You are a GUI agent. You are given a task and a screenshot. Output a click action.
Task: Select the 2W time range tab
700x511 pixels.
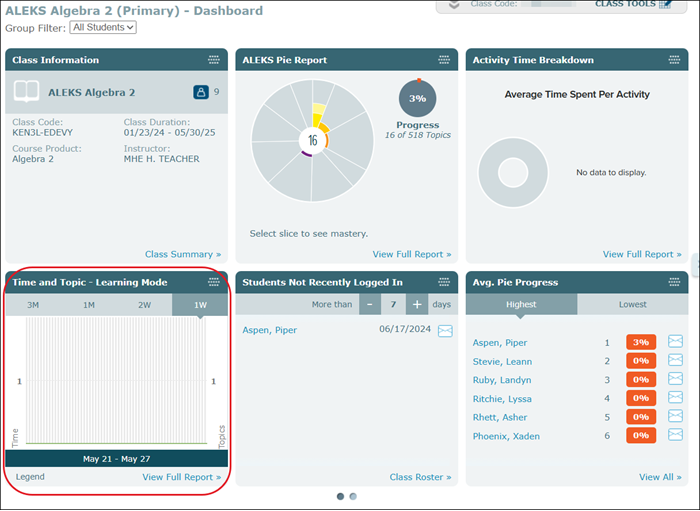[145, 305]
